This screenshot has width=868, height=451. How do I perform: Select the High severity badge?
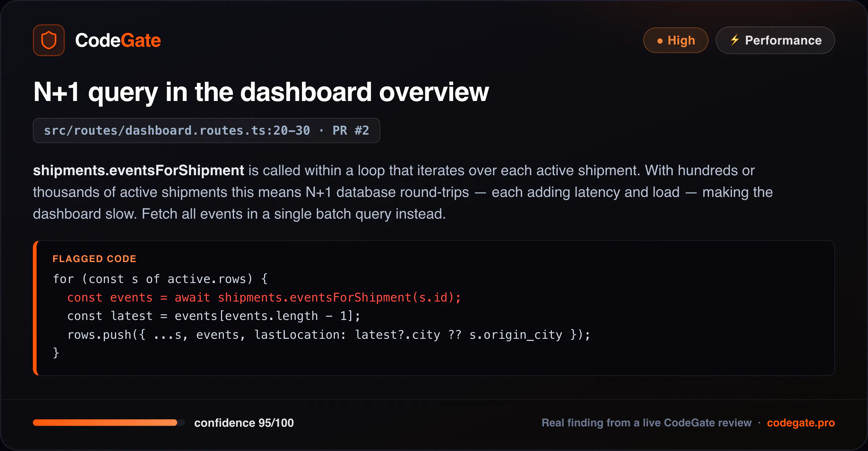[x=676, y=40]
